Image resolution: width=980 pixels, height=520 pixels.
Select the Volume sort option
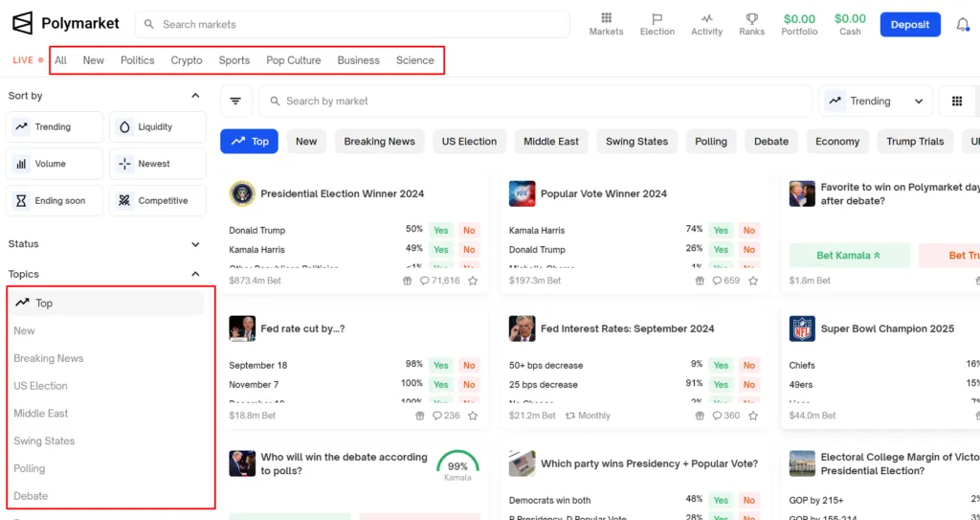[x=55, y=164]
